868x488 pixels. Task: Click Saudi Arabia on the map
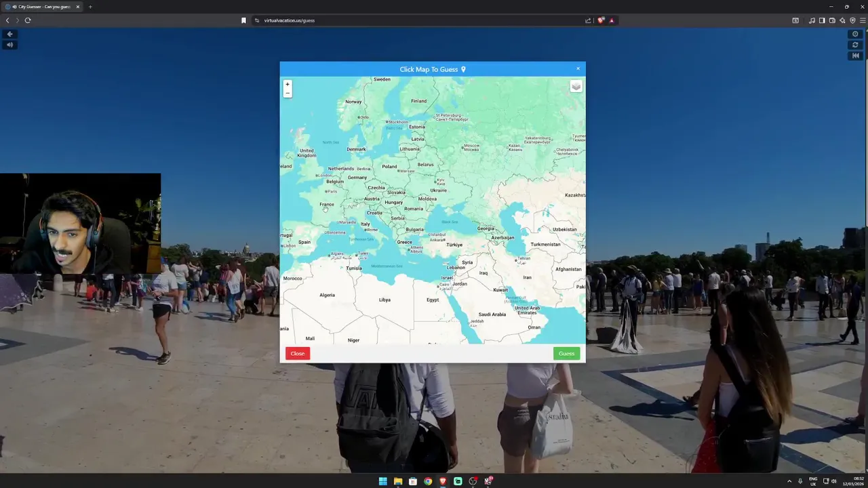click(492, 314)
